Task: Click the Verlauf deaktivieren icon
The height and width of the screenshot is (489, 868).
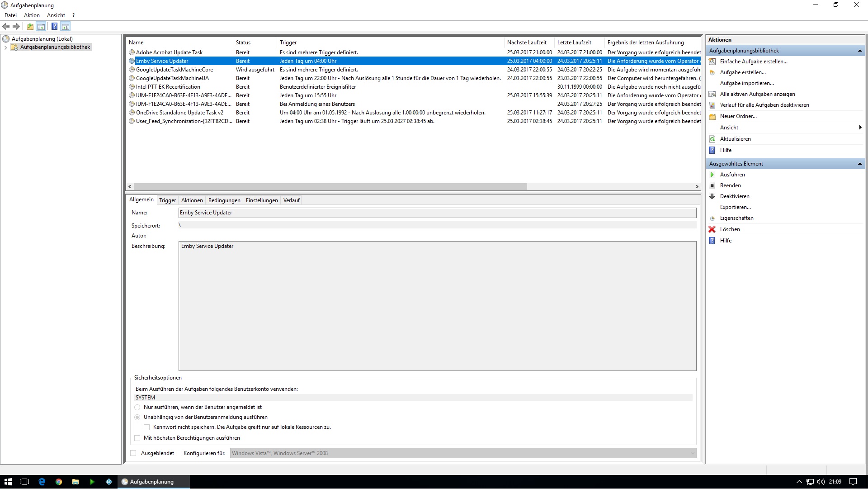Action: (712, 105)
